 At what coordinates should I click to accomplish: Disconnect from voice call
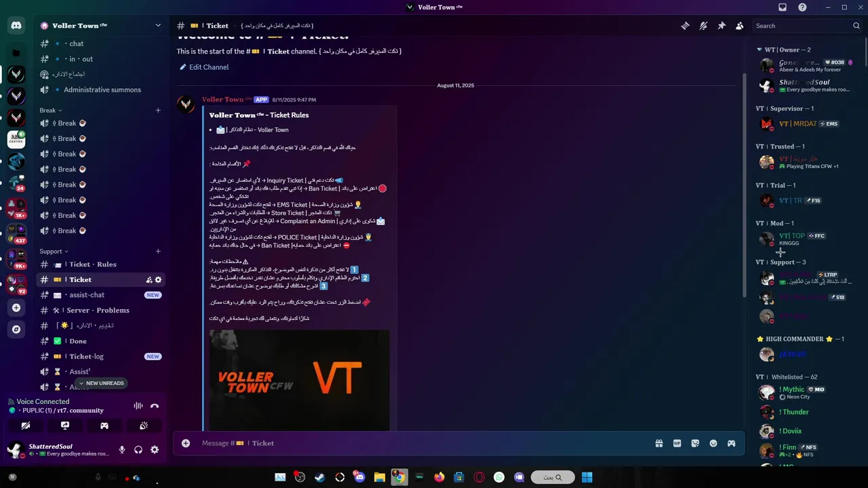coord(155,405)
